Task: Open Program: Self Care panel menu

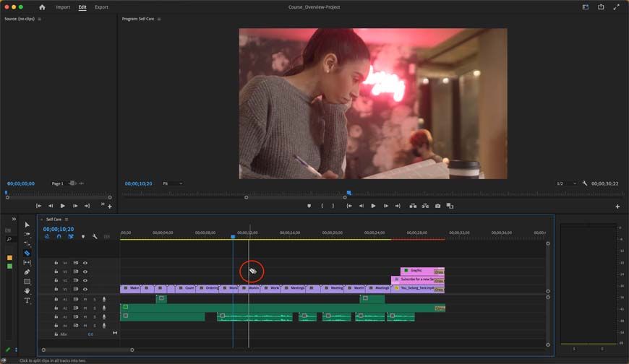Action: (x=159, y=19)
